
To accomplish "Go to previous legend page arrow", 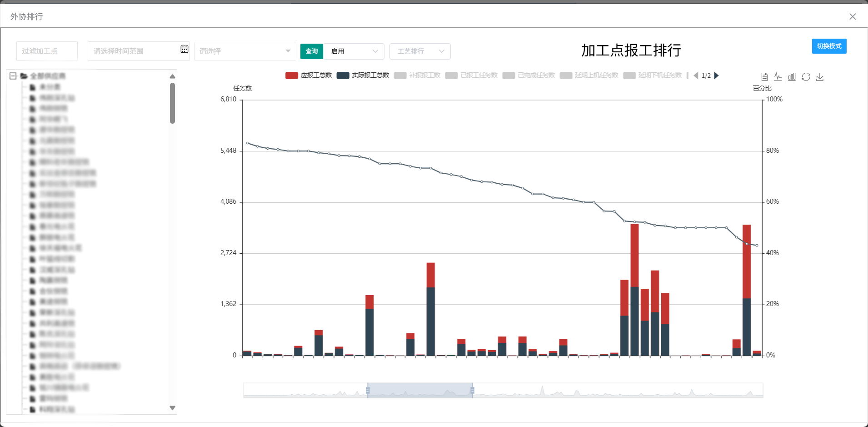I will tap(697, 75).
